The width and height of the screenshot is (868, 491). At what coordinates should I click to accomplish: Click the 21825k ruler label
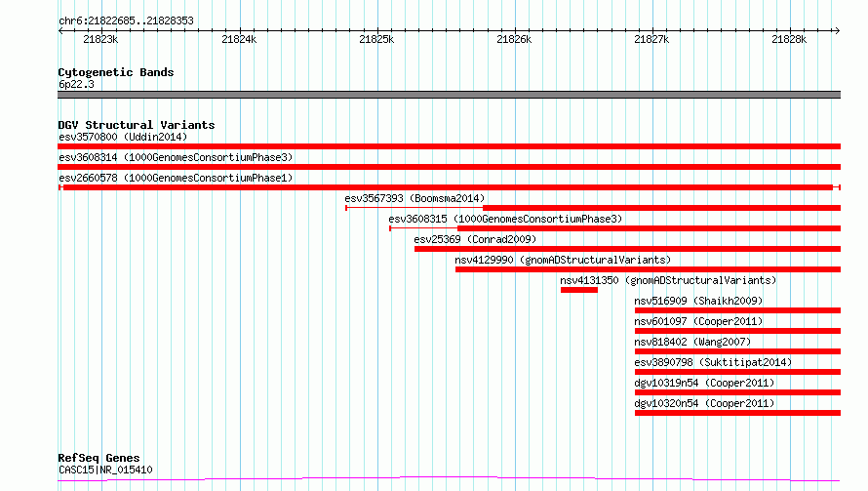point(376,39)
